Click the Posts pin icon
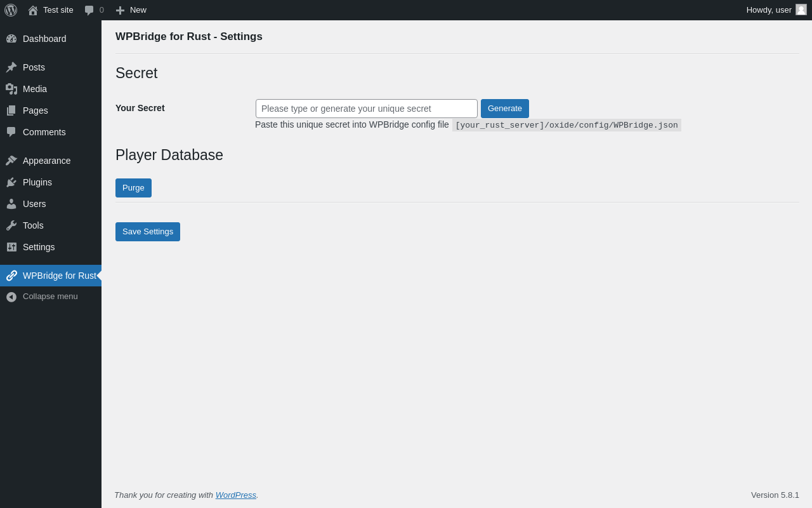The height and width of the screenshot is (508, 812). coord(11,67)
